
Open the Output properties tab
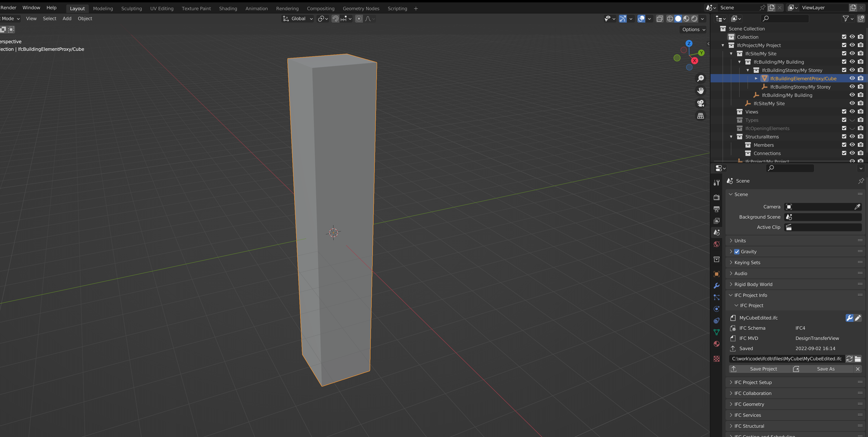716,209
